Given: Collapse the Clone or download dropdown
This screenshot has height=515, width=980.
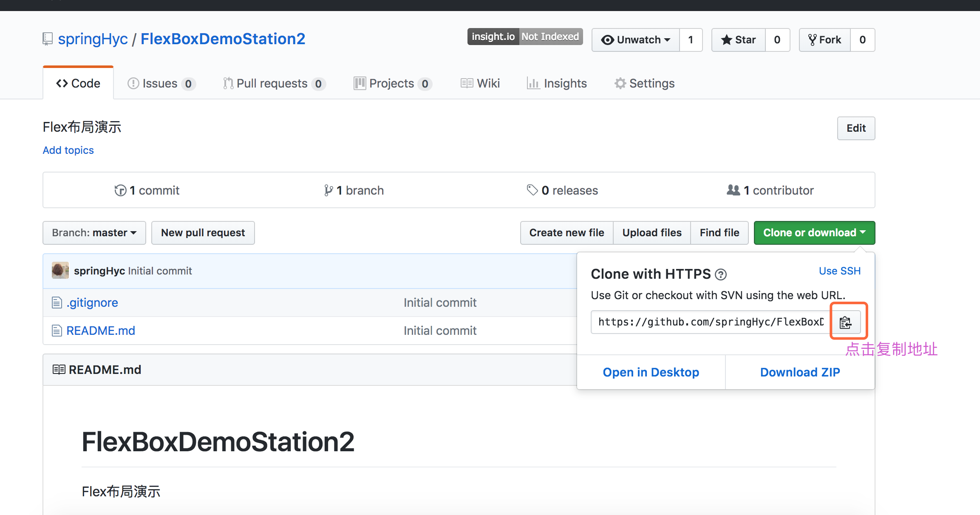Looking at the screenshot, I should point(814,233).
